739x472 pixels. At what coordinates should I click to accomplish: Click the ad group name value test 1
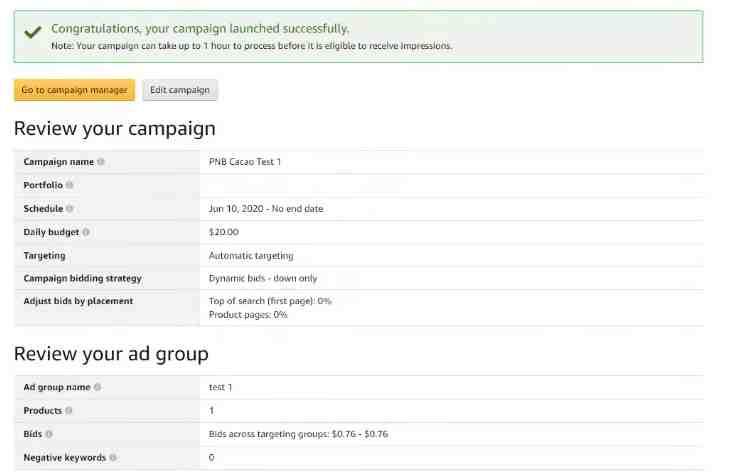220,387
